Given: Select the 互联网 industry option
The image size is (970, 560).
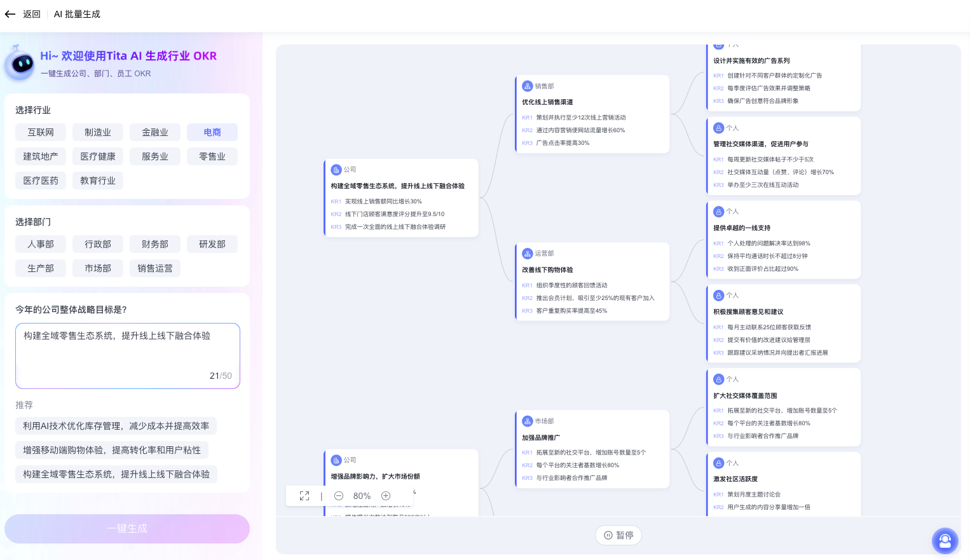Looking at the screenshot, I should point(41,132).
